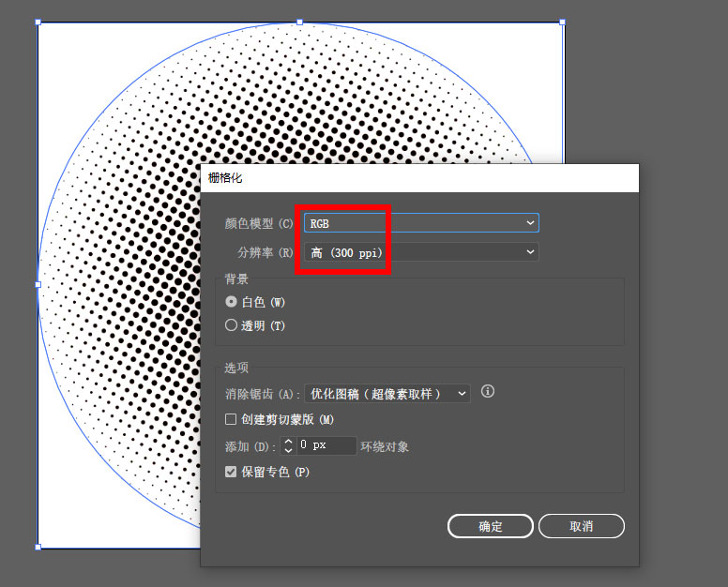Click the top-right selection handle of artwork
Screen dimensions: 728x587
point(562,22)
